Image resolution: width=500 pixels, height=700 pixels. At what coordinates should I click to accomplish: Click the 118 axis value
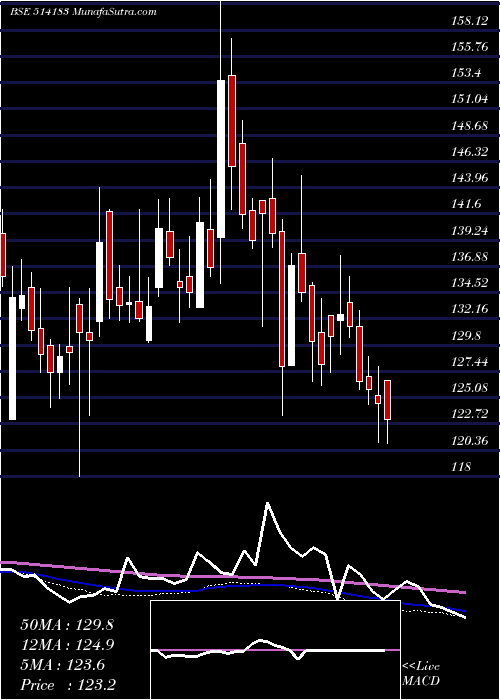pyautogui.click(x=461, y=467)
